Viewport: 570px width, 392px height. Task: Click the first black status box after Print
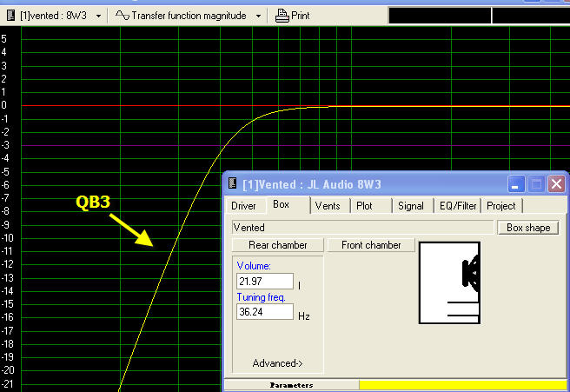coord(440,16)
